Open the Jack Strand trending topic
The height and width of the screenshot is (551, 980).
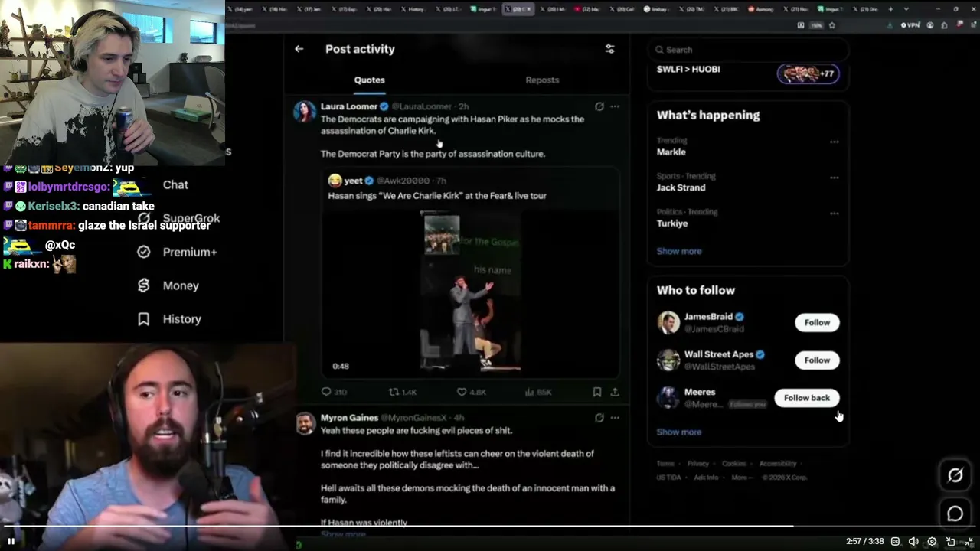tap(681, 187)
